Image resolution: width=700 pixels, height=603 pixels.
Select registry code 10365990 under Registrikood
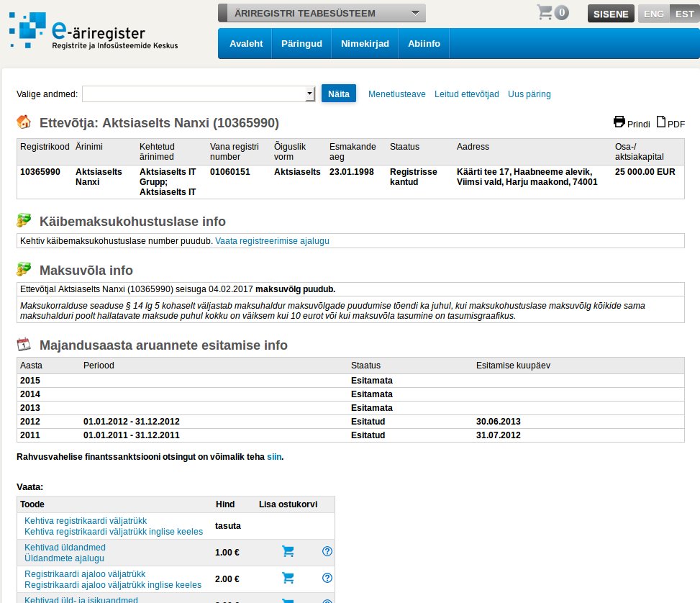point(40,172)
